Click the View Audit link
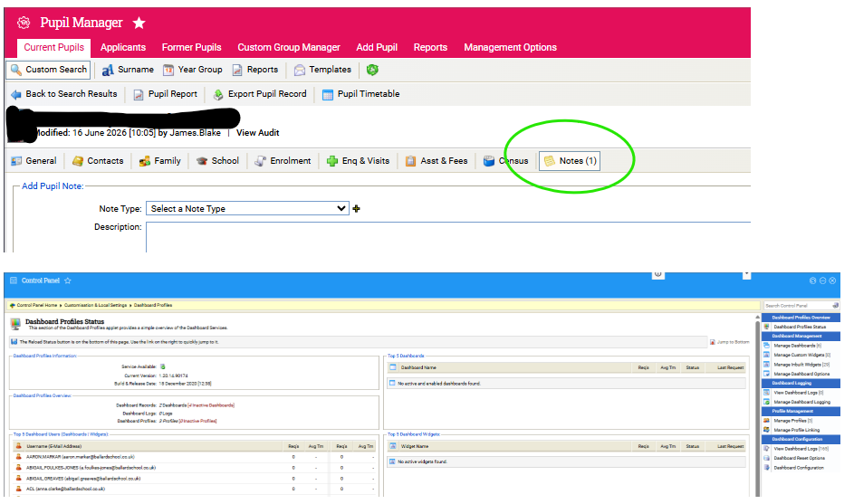This screenshot has height=504, width=854. (x=257, y=133)
